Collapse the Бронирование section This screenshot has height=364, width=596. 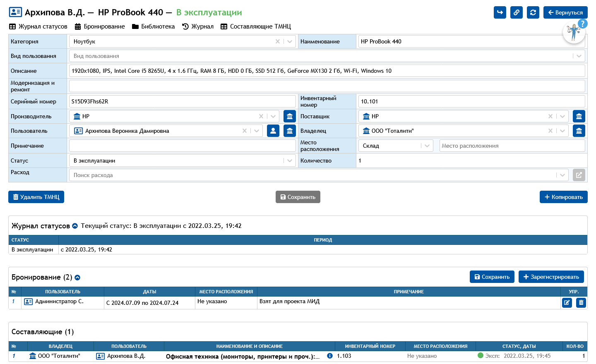77,278
